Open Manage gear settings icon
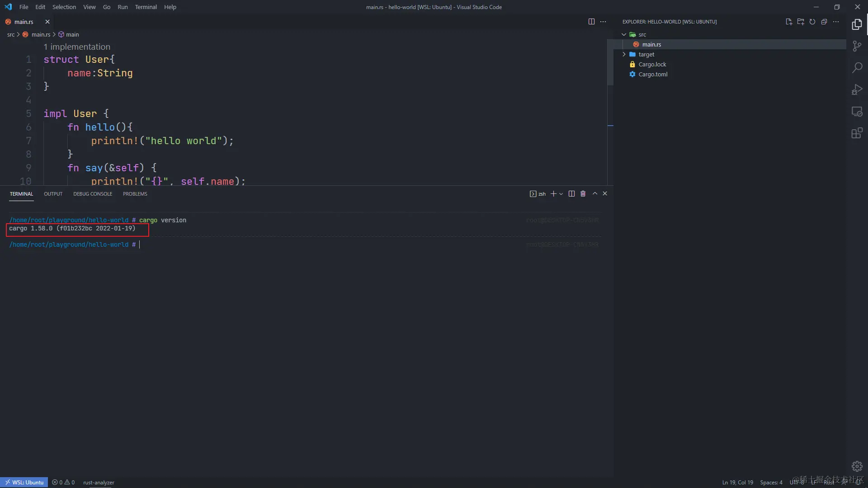Screen dimensions: 868x488 pos(857,466)
